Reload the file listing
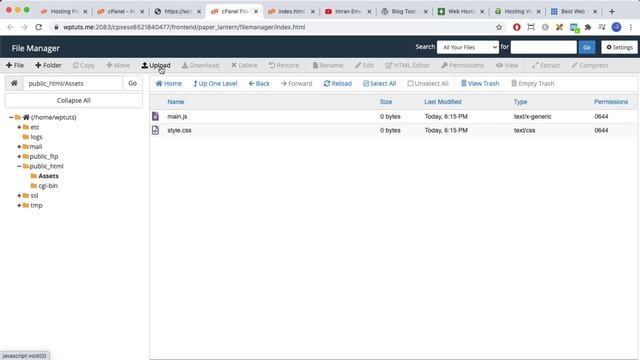This screenshot has height=360, width=640. 338,83
